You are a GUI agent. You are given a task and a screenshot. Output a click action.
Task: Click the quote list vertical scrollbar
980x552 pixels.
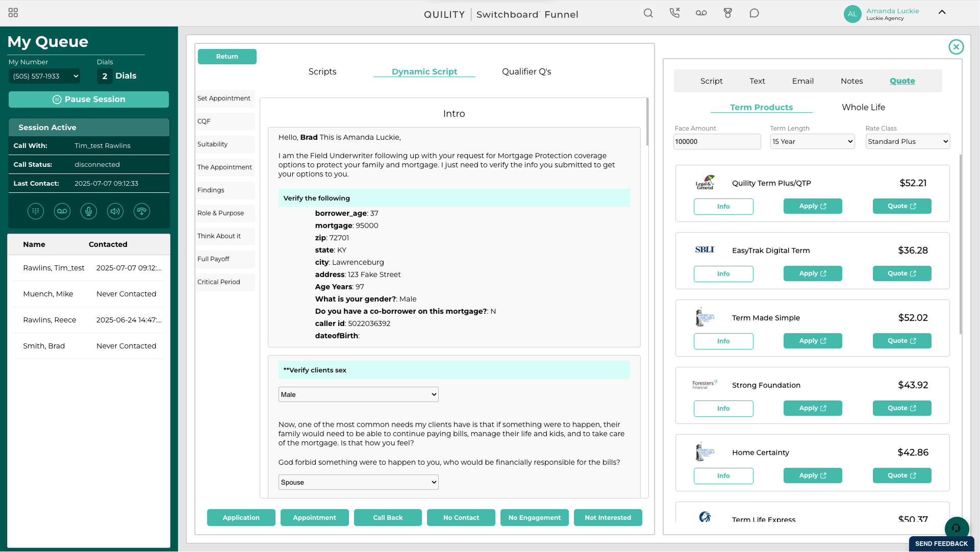961,245
